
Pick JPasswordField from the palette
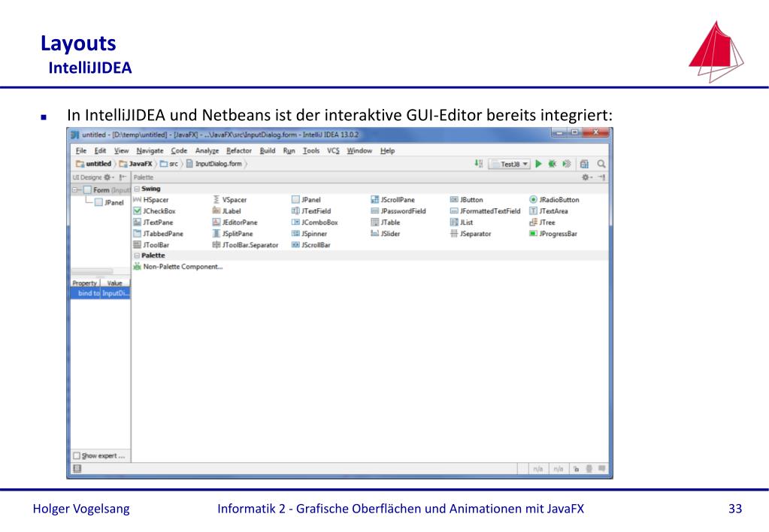point(398,211)
